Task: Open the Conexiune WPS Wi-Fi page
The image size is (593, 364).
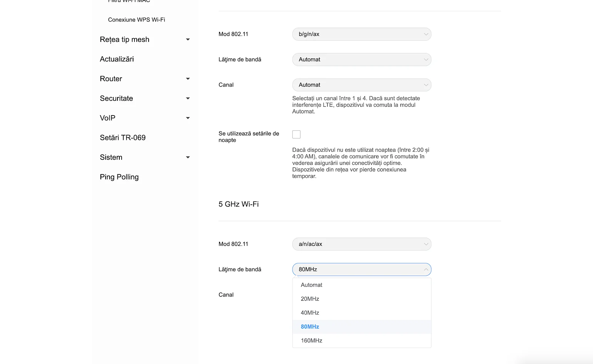Action: tap(136, 20)
